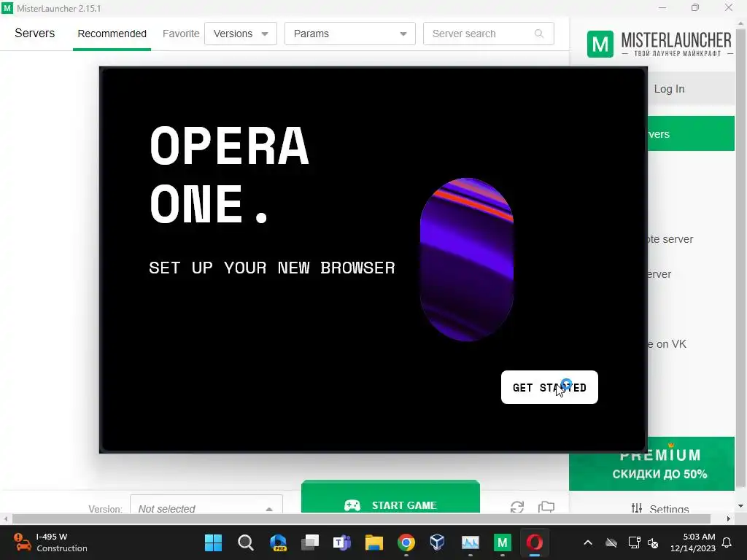The width and height of the screenshot is (747, 560).
Task: Open the network display tray icon
Action: (x=634, y=542)
